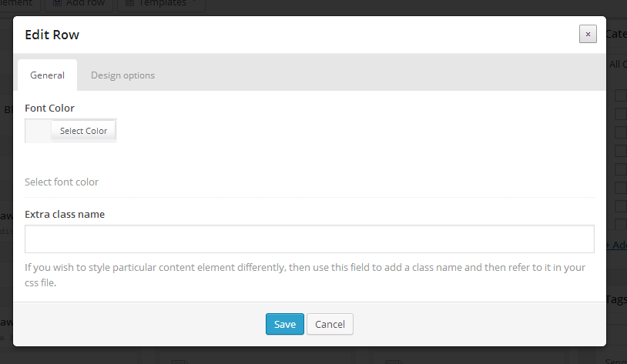Screen dimensions: 627x364
Task: Click the Font Color swatch preview
Action: click(38, 131)
